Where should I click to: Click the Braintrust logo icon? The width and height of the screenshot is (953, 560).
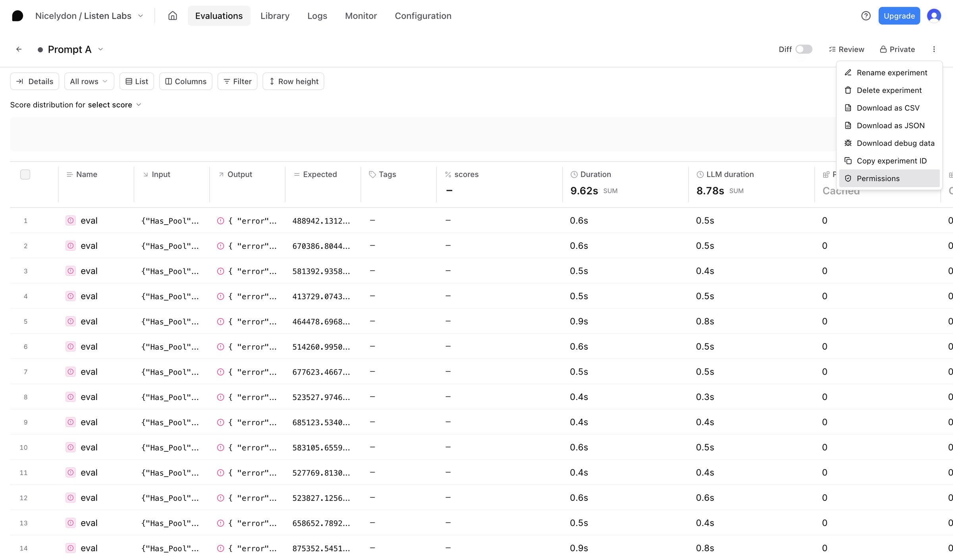click(x=17, y=16)
